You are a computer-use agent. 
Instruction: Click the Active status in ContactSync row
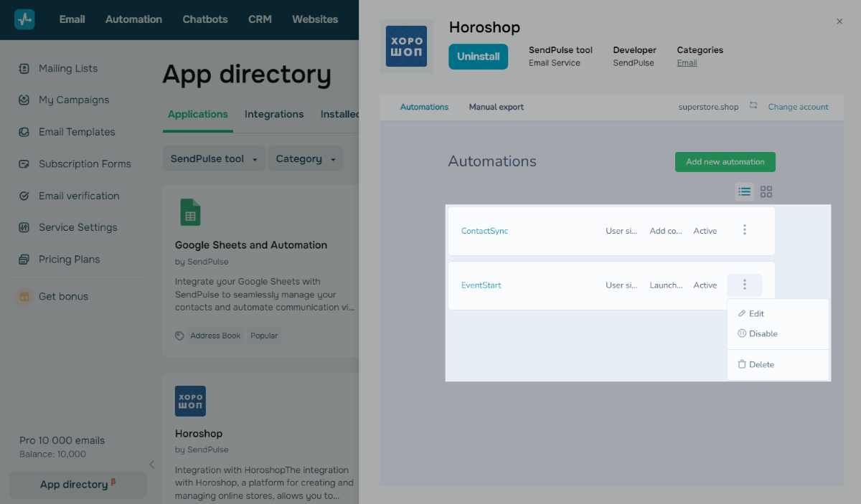(705, 231)
